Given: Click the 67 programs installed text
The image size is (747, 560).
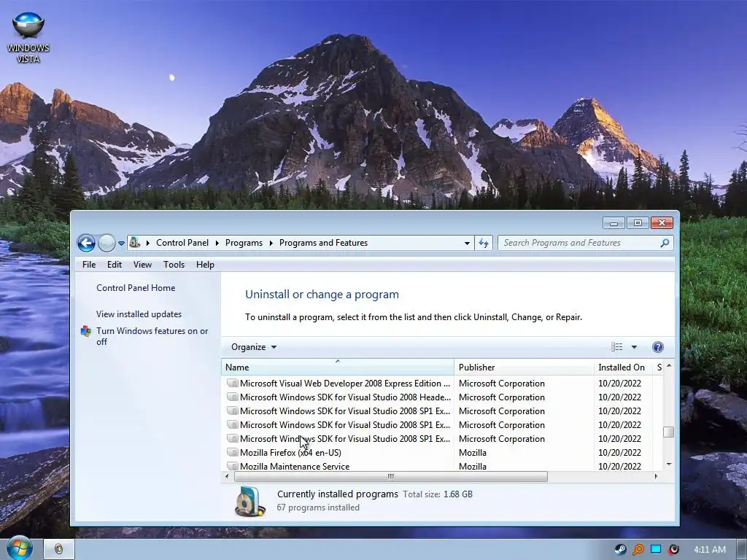Looking at the screenshot, I should tap(318, 507).
